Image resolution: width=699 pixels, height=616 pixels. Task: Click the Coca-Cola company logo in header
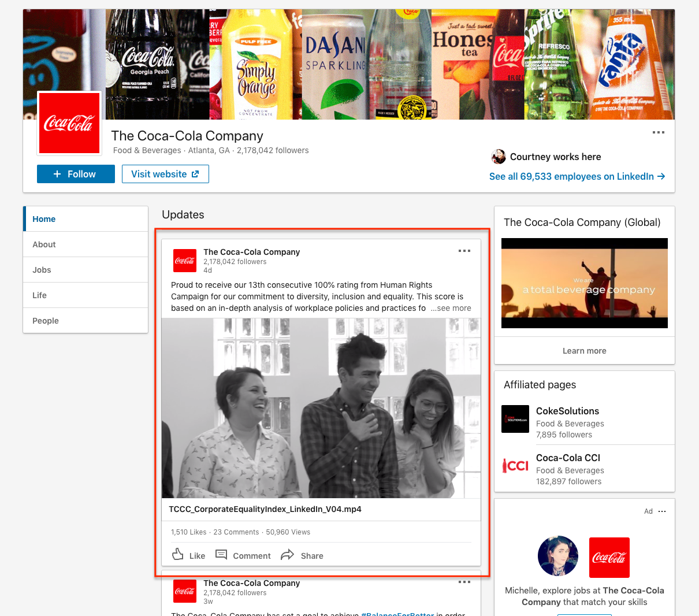tap(69, 123)
